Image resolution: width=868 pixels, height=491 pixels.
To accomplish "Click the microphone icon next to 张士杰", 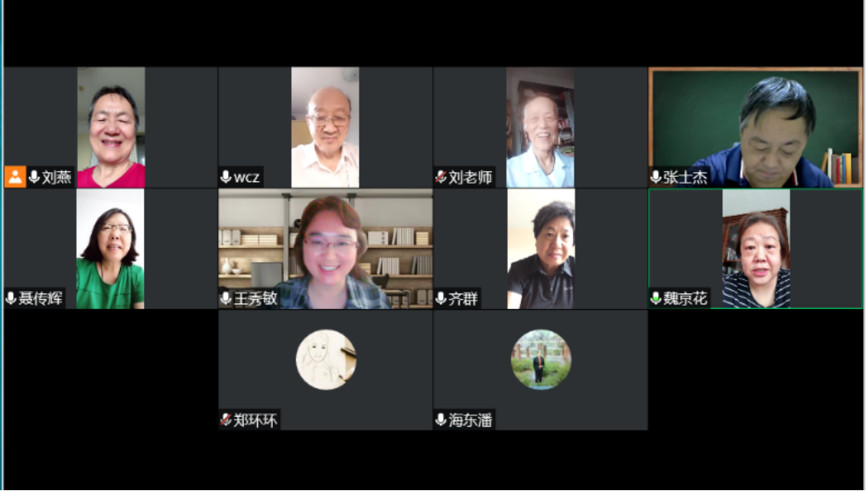I will click(x=656, y=177).
